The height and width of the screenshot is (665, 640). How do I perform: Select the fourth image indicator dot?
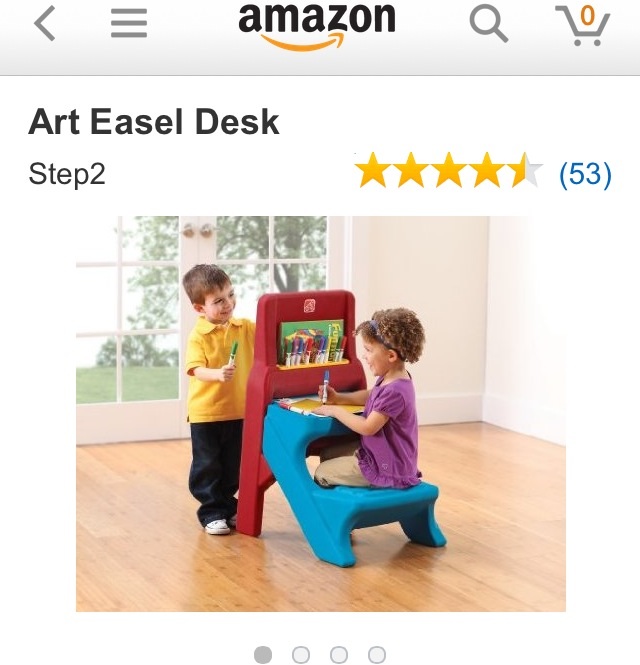tap(377, 654)
